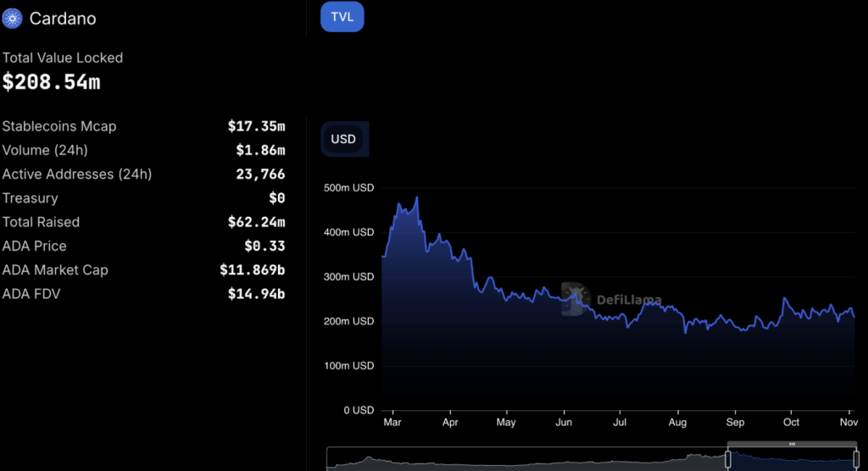Click the ADA Price label

coord(34,246)
